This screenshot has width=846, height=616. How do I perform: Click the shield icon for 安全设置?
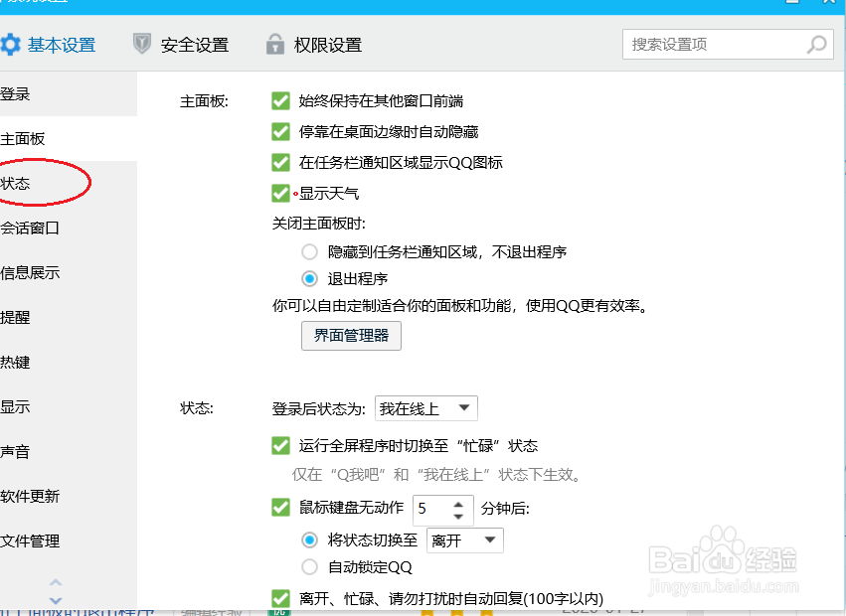[142, 44]
